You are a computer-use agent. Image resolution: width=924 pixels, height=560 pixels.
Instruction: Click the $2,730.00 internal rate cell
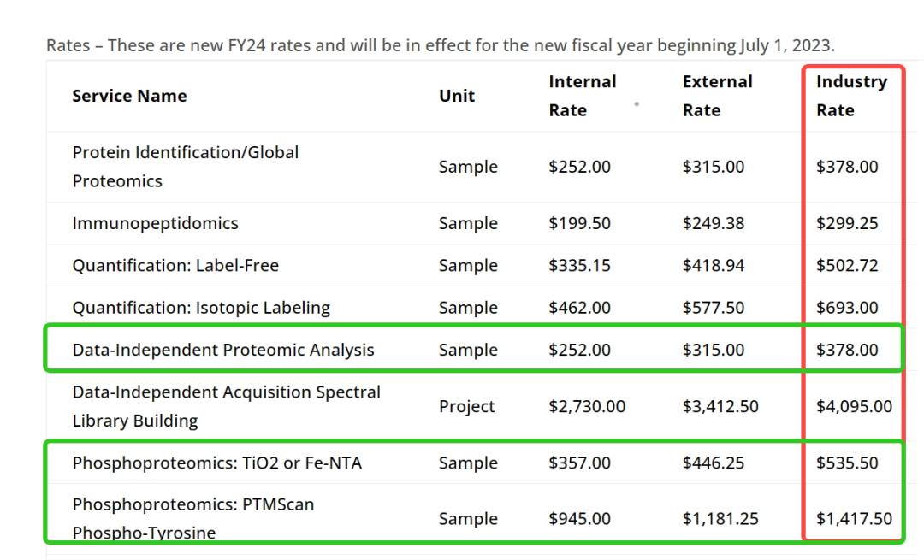(x=586, y=406)
